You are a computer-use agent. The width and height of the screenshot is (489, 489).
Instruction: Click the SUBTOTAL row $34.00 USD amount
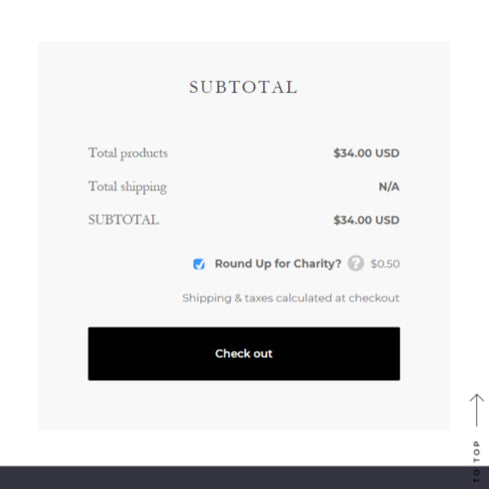[366, 220]
